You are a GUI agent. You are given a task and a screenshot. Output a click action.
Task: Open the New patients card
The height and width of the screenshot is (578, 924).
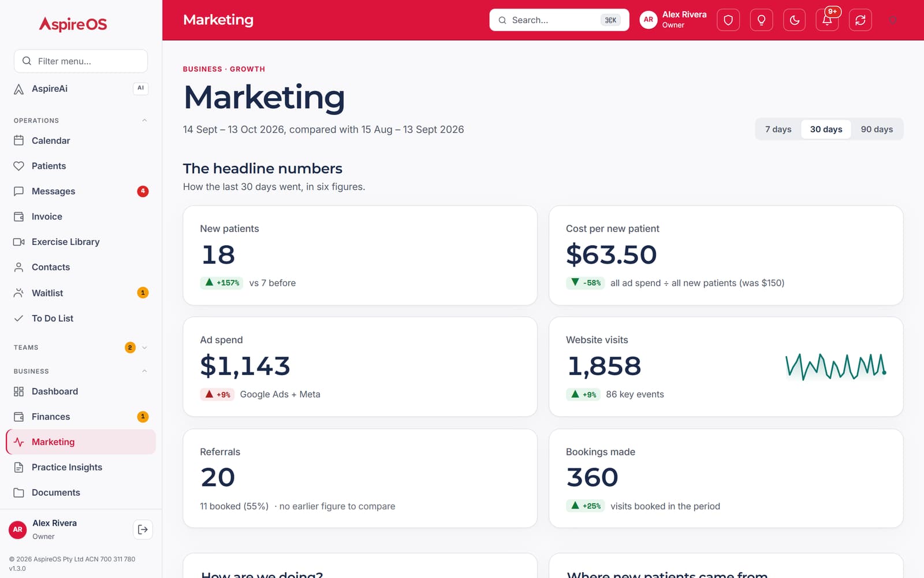360,255
